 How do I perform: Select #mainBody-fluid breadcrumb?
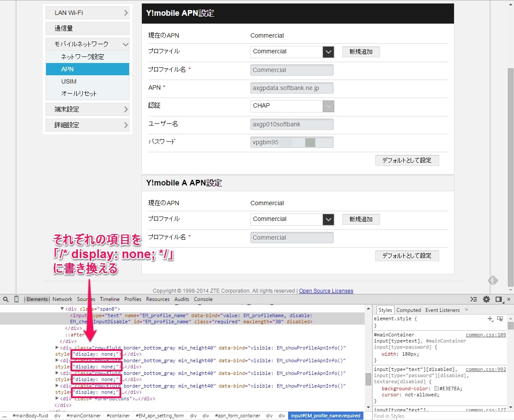(30, 416)
